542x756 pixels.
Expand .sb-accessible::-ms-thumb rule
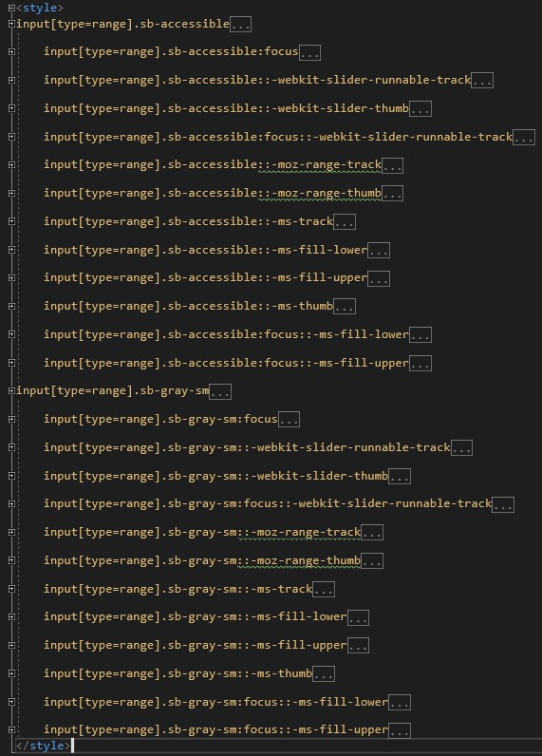coord(11,306)
